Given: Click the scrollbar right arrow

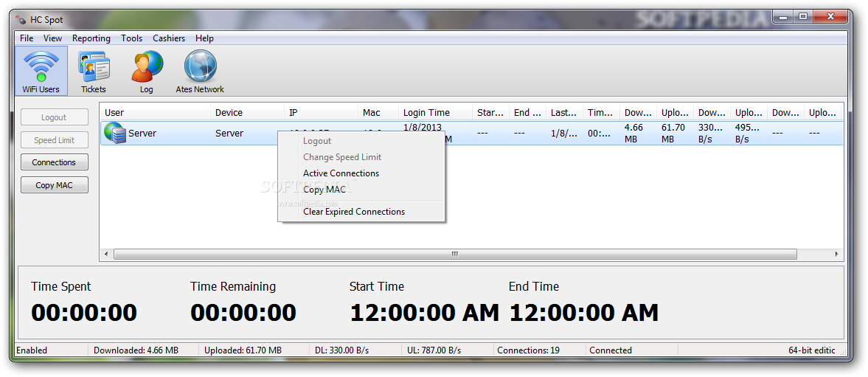Looking at the screenshot, I should [837, 254].
